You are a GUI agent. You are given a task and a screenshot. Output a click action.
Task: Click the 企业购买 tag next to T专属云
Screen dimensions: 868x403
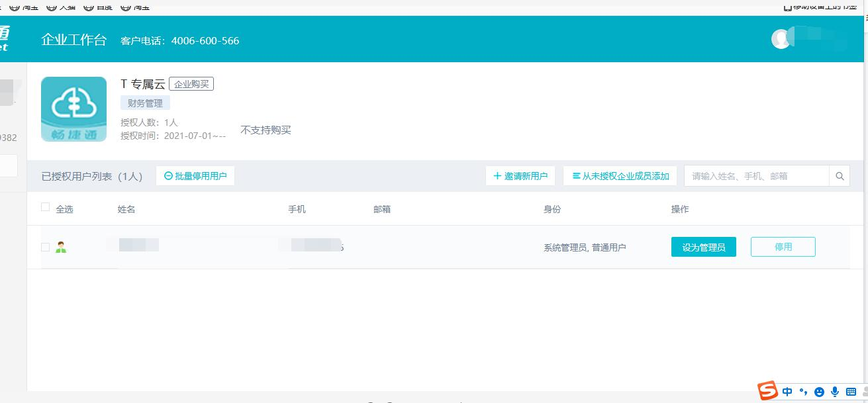[x=191, y=84]
